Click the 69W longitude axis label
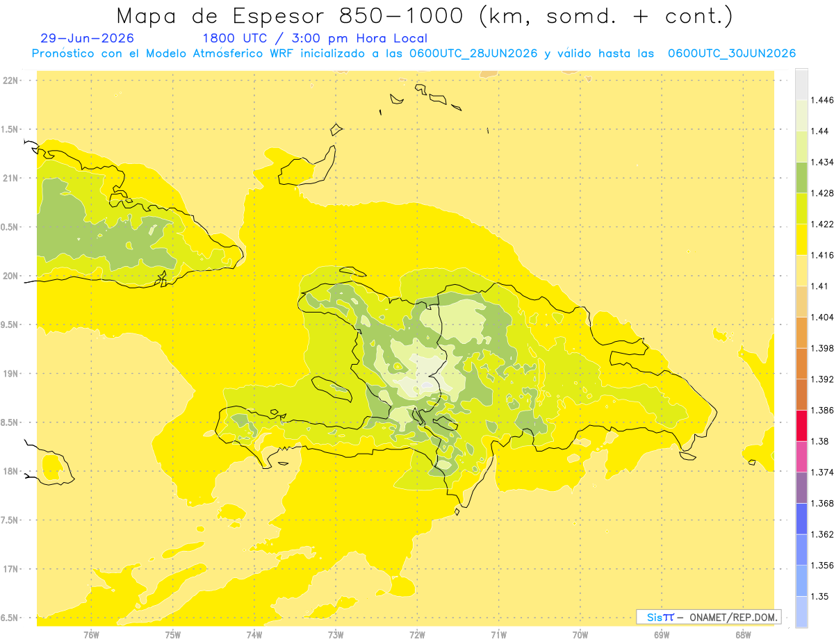Viewport: 834px width, 644px height. pyautogui.click(x=662, y=634)
